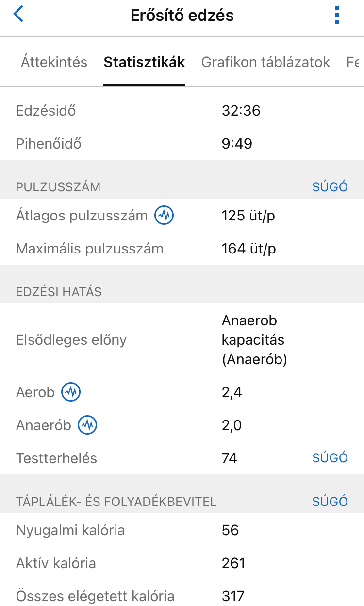This screenshot has width=364, height=606.
Task: Tap the icon next to Anaerób
Action: (x=88, y=425)
